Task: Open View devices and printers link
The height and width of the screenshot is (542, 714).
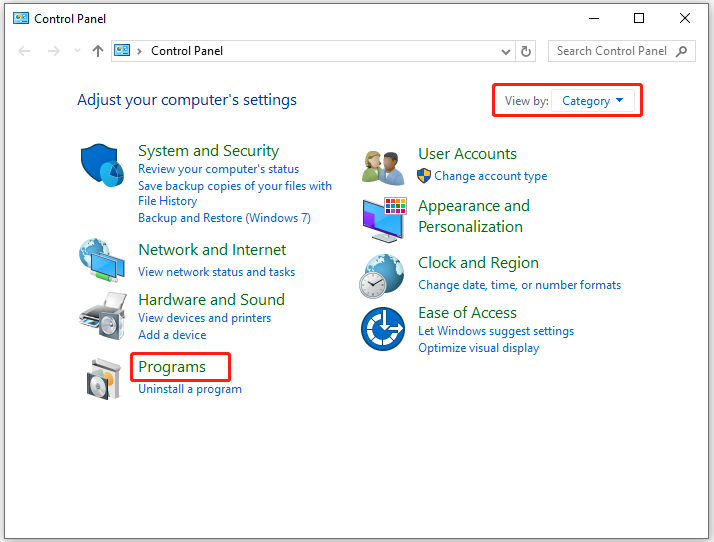Action: (204, 318)
